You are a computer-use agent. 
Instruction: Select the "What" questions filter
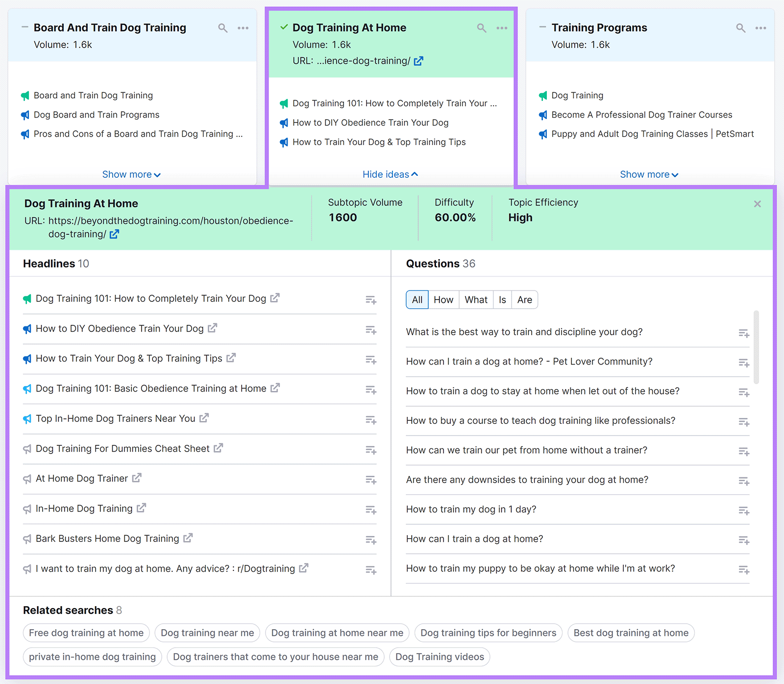[x=475, y=299]
